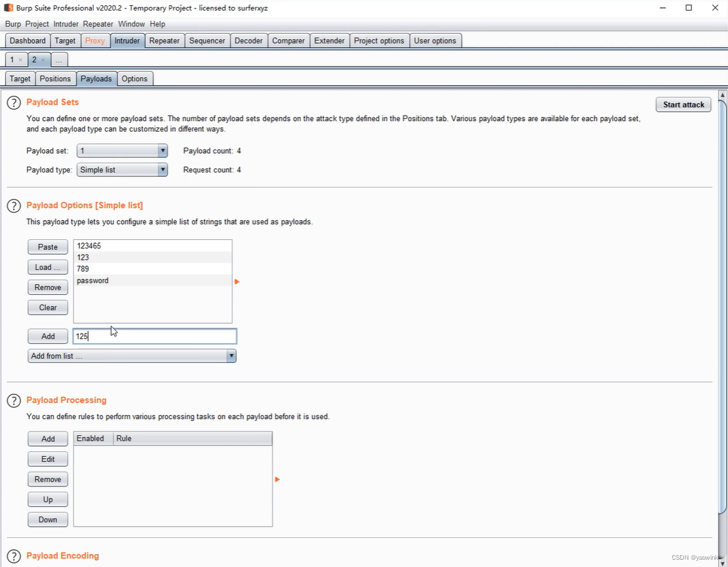Viewport: 728px width, 567px height.
Task: Open the Project menu
Action: (36, 24)
